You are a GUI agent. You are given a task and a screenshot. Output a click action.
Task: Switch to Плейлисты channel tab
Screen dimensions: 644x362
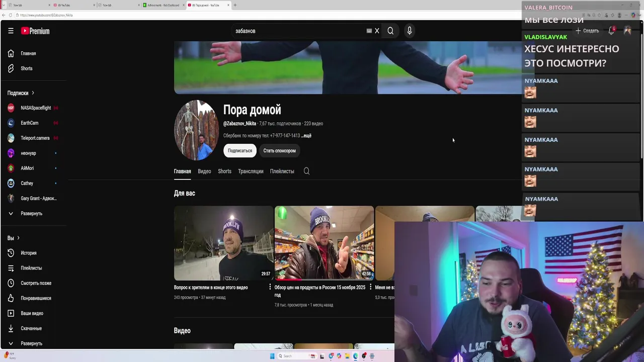[282, 171]
